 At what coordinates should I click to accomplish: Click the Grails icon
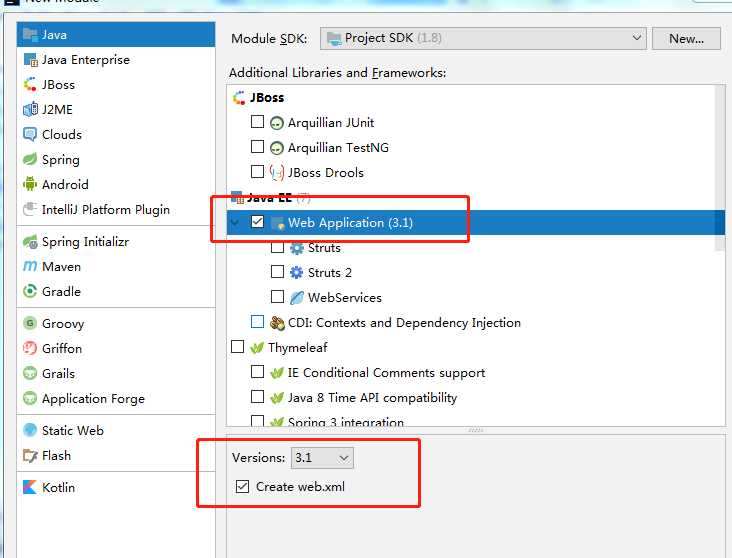tap(30, 374)
